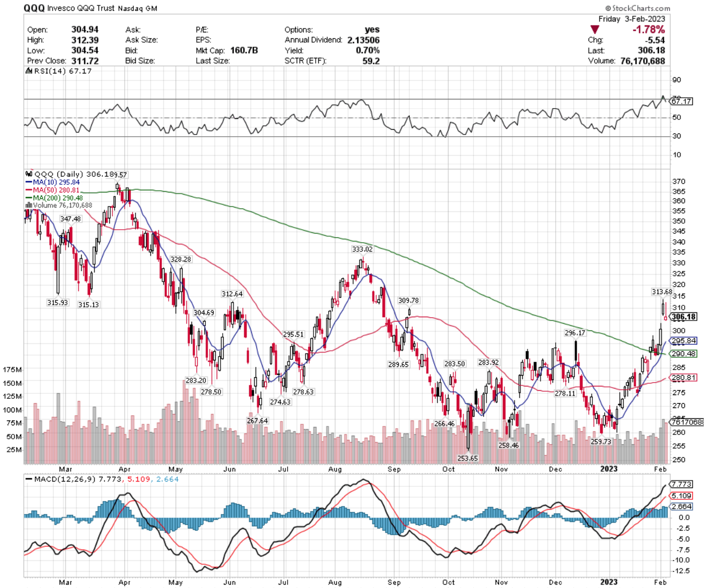Click the 290.48 green axis tag

tap(684, 353)
